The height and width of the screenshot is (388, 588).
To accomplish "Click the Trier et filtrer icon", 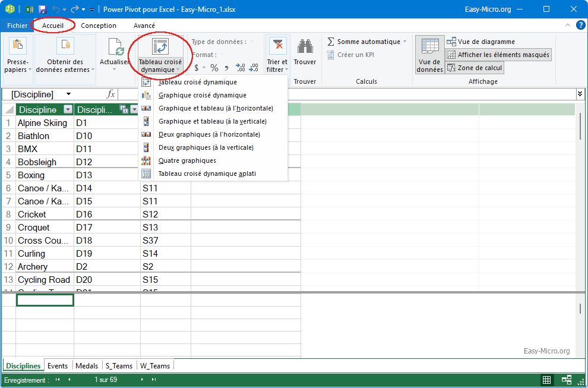I will point(277,46).
